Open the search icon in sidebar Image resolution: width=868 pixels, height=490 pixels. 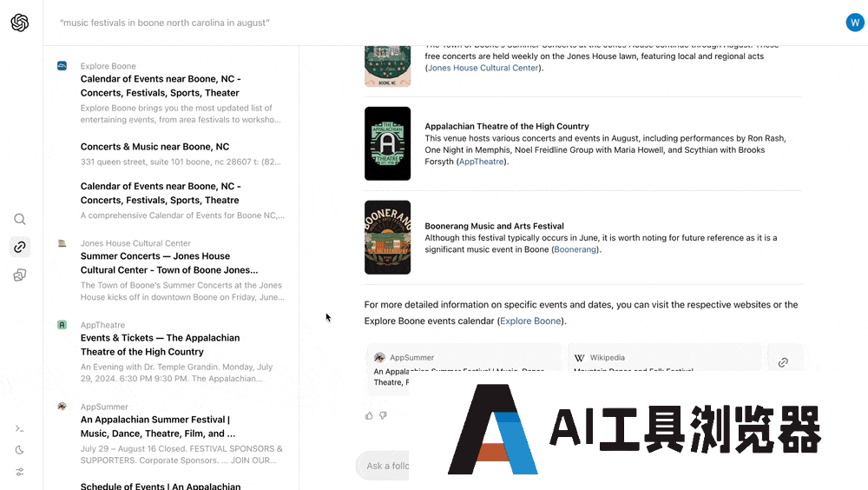(x=20, y=219)
